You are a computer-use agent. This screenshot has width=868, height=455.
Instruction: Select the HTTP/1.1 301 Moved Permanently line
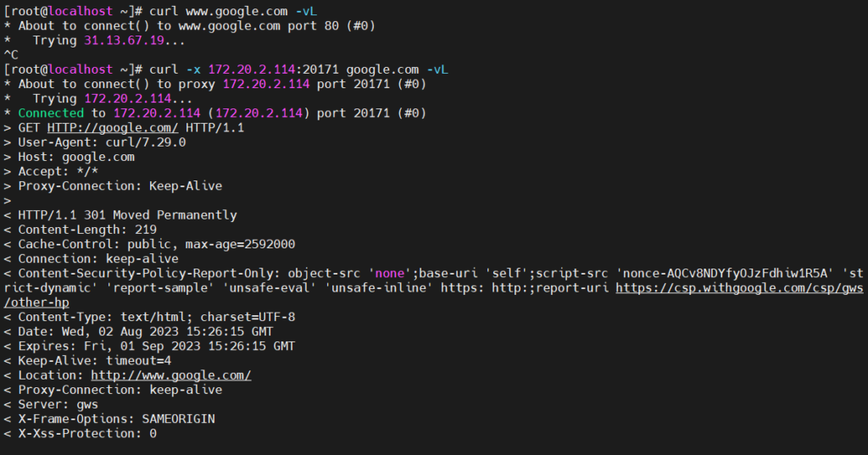coord(127,215)
